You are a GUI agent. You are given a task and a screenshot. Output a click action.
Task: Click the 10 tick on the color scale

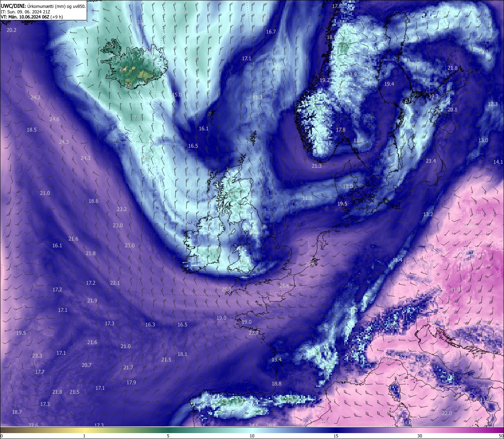pyautogui.click(x=252, y=436)
